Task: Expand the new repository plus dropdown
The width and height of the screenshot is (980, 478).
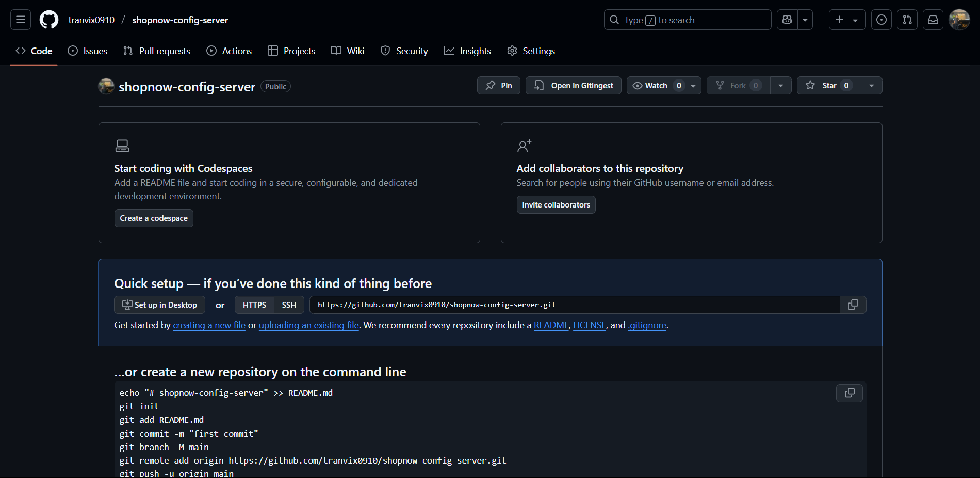Action: [x=854, y=20]
